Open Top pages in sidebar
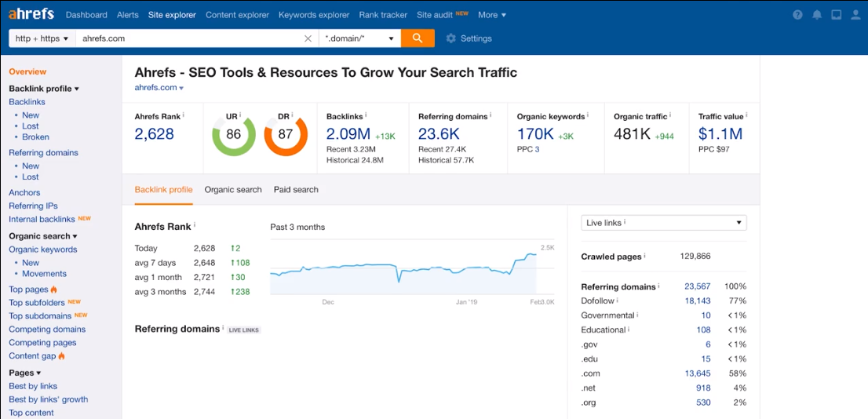Viewport: 868px width, 419px height. pos(29,289)
